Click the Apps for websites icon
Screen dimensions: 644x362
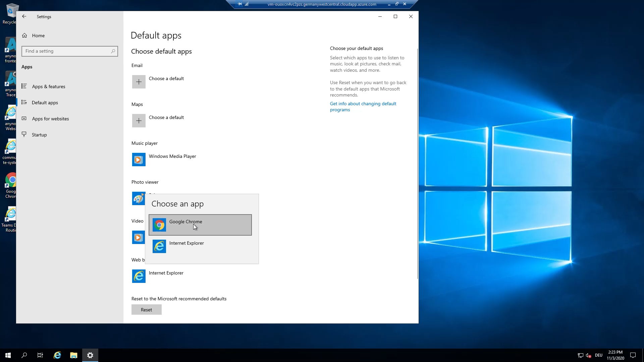(24, 118)
